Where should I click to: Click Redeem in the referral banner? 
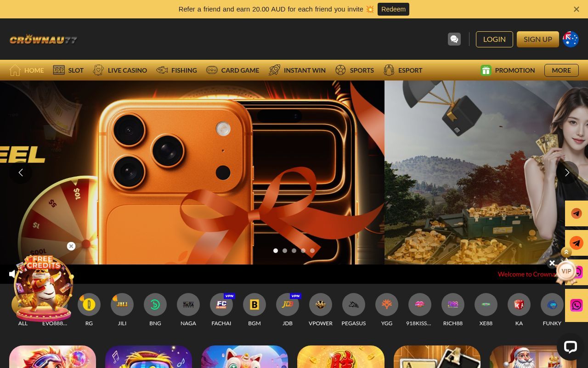pyautogui.click(x=393, y=9)
